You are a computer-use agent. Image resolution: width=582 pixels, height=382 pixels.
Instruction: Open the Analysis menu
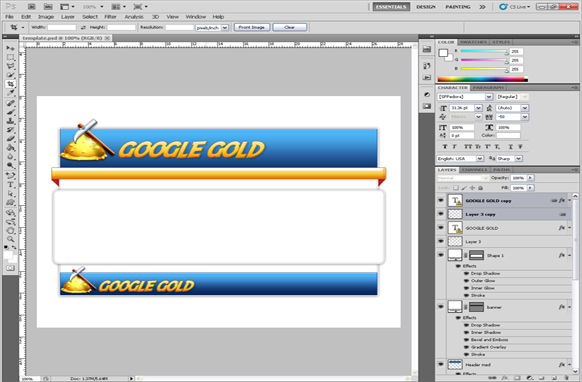click(134, 17)
